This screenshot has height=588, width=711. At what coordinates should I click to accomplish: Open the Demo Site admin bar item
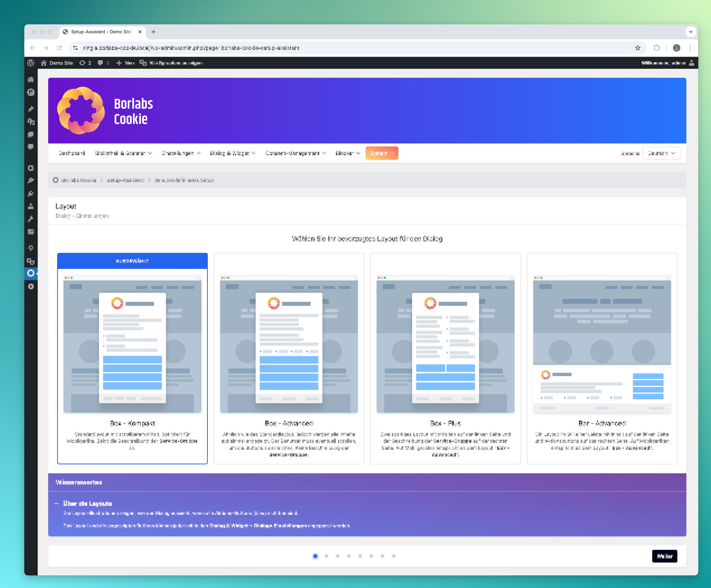pyautogui.click(x=57, y=63)
